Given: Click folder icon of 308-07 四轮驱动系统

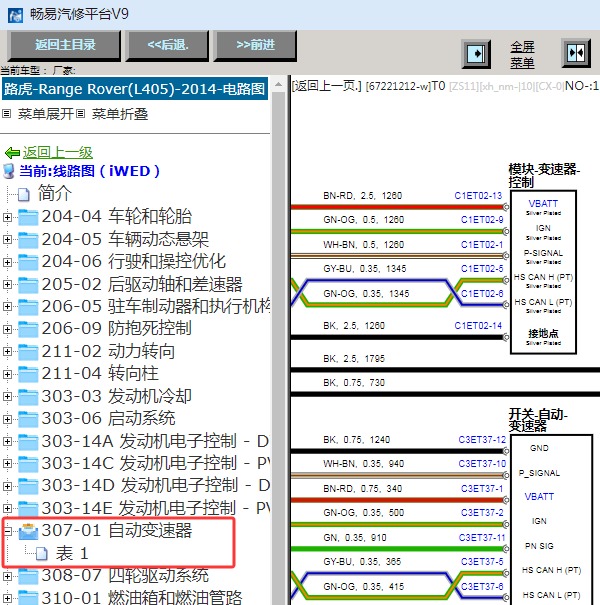Looking at the screenshot, I should pyautogui.click(x=28, y=576).
